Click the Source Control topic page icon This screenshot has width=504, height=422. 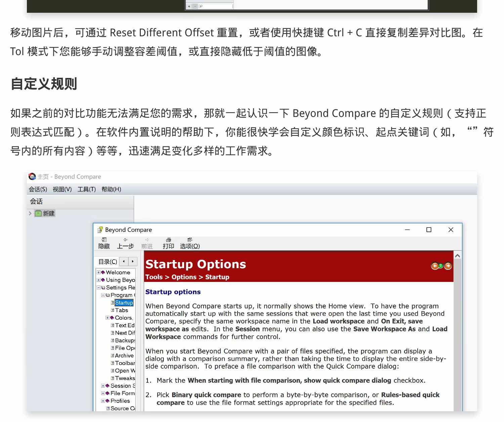tap(108, 408)
